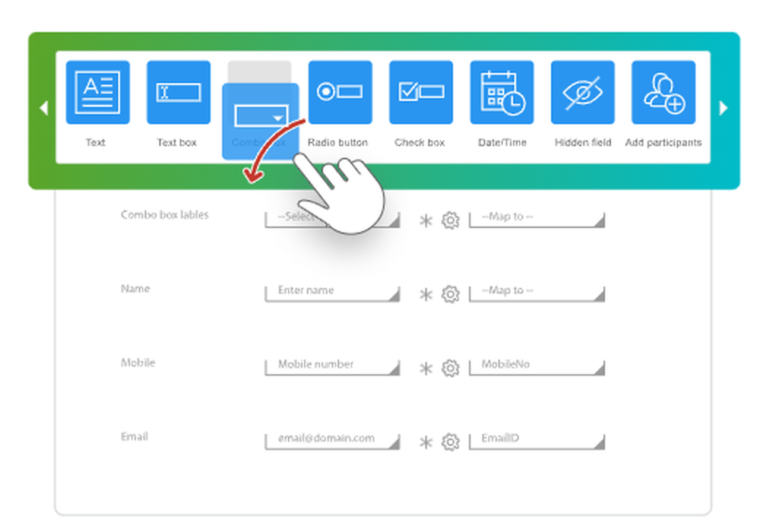Click the Mobile field label

pyautogui.click(x=138, y=363)
